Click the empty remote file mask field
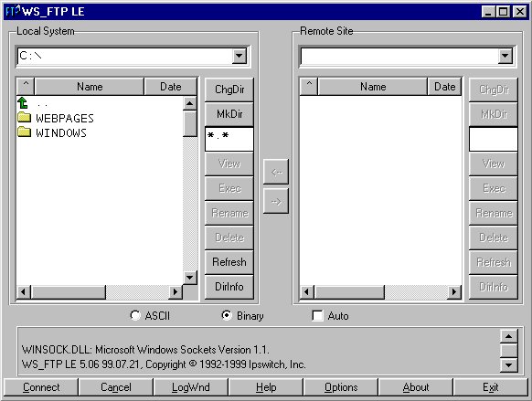The width and height of the screenshot is (532, 401). point(494,139)
